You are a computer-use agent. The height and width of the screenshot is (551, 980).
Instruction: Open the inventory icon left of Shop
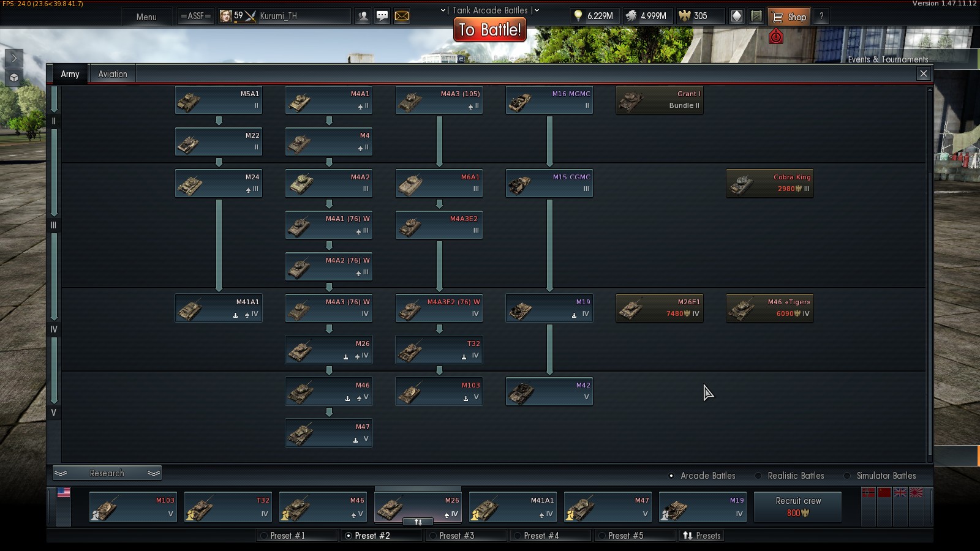pos(756,17)
